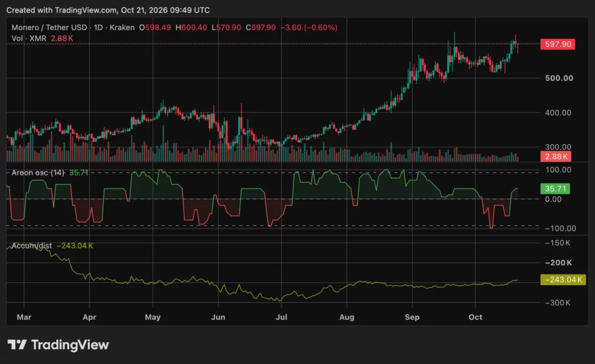Click the 0.00 Aroon scale label
This screenshot has height=364, width=595.
tap(553, 199)
